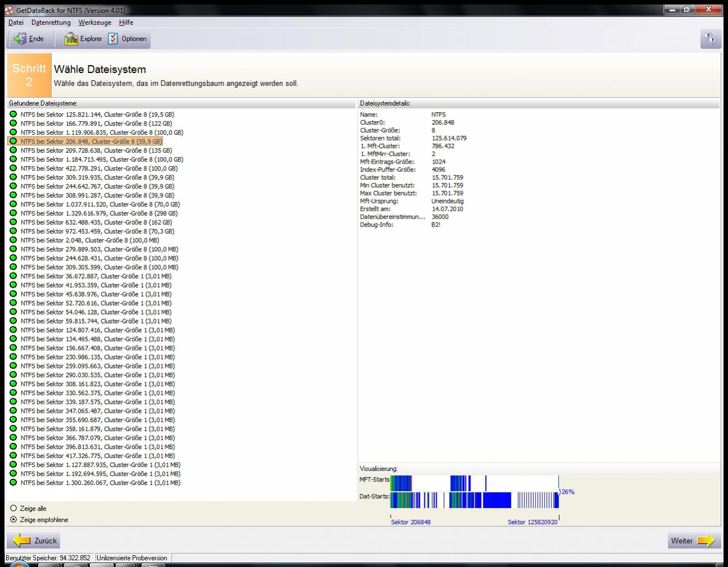Screen dimensions: 728x567
Task: Select NTFS entry at sector 41.953.359
Action: (x=96, y=285)
